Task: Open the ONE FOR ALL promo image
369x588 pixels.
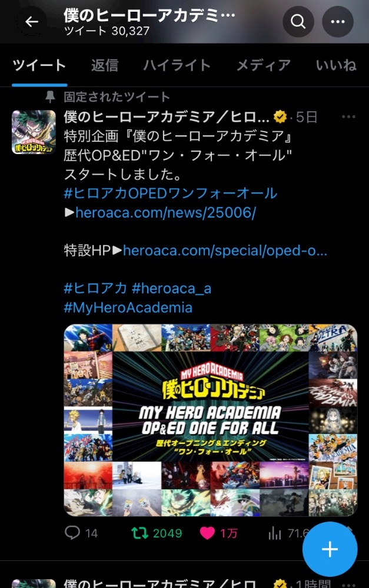Action: point(211,420)
